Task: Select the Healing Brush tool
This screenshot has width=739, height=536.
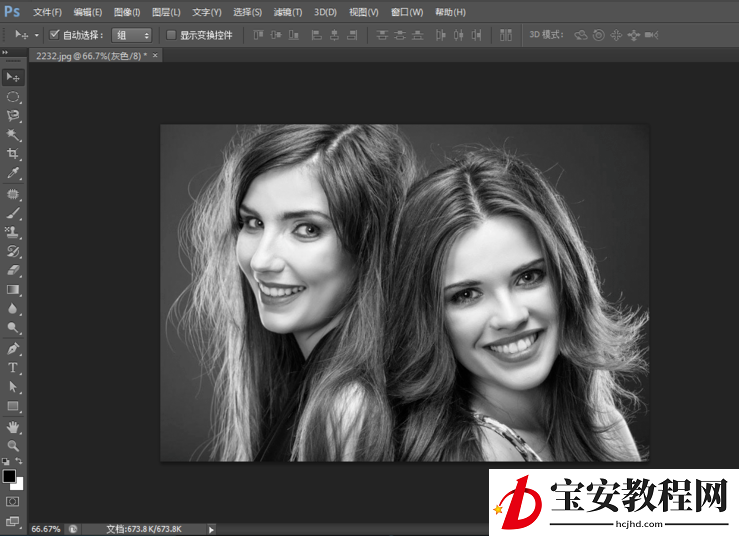Action: click(13, 194)
